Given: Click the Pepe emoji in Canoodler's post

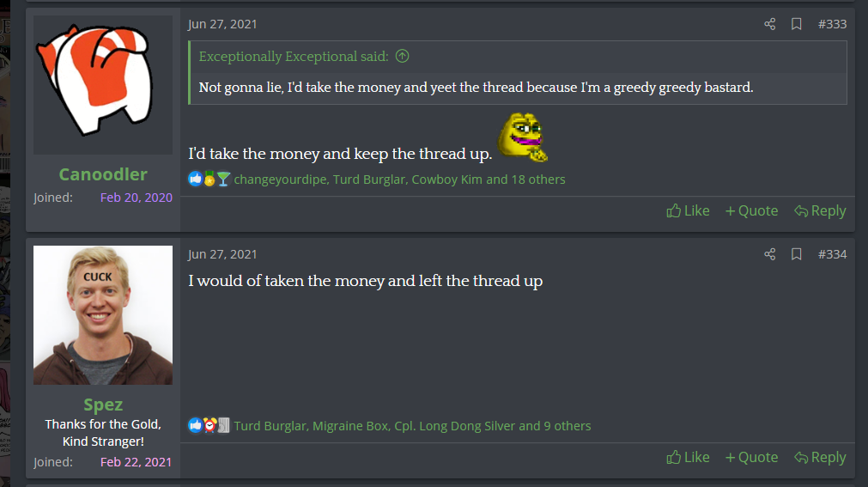Looking at the screenshot, I should pos(523,137).
